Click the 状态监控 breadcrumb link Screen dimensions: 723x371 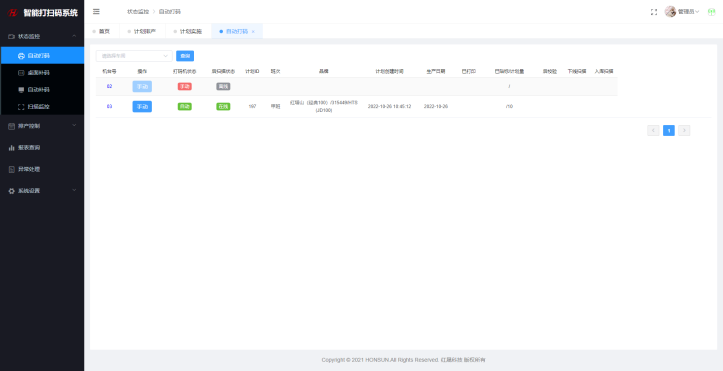(x=138, y=12)
